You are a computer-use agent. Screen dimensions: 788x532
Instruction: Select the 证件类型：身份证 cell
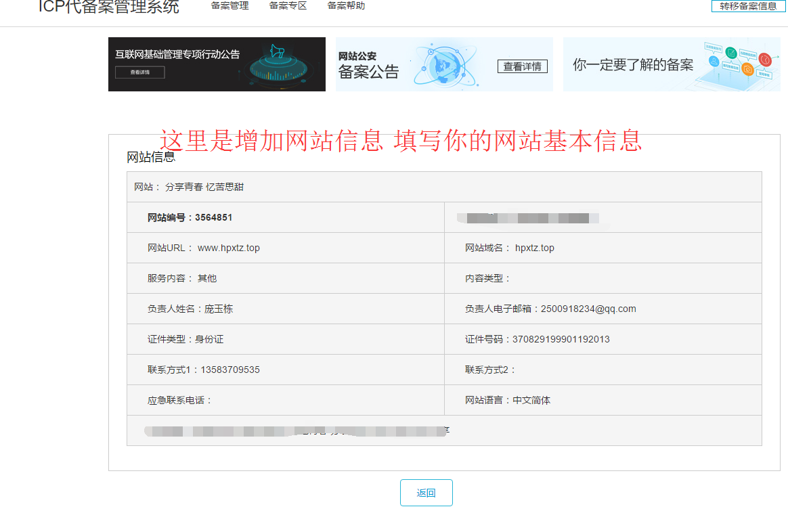tap(286, 339)
